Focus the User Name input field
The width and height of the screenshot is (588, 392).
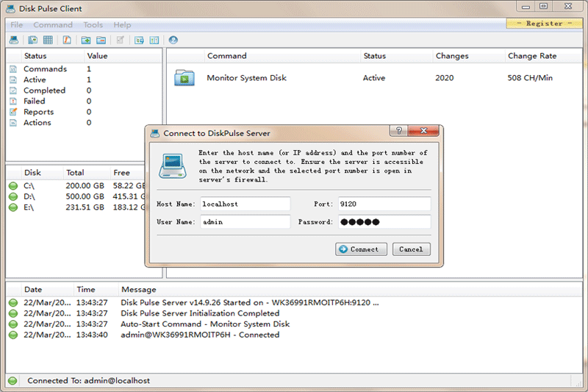245,222
